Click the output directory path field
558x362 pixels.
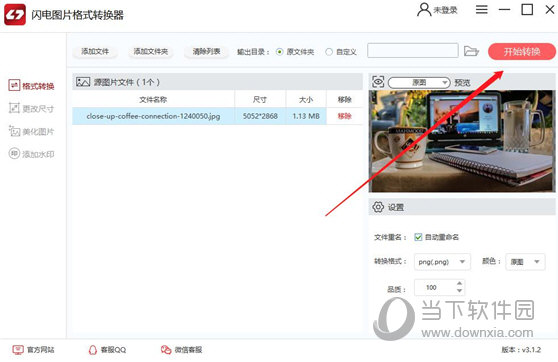coord(413,51)
